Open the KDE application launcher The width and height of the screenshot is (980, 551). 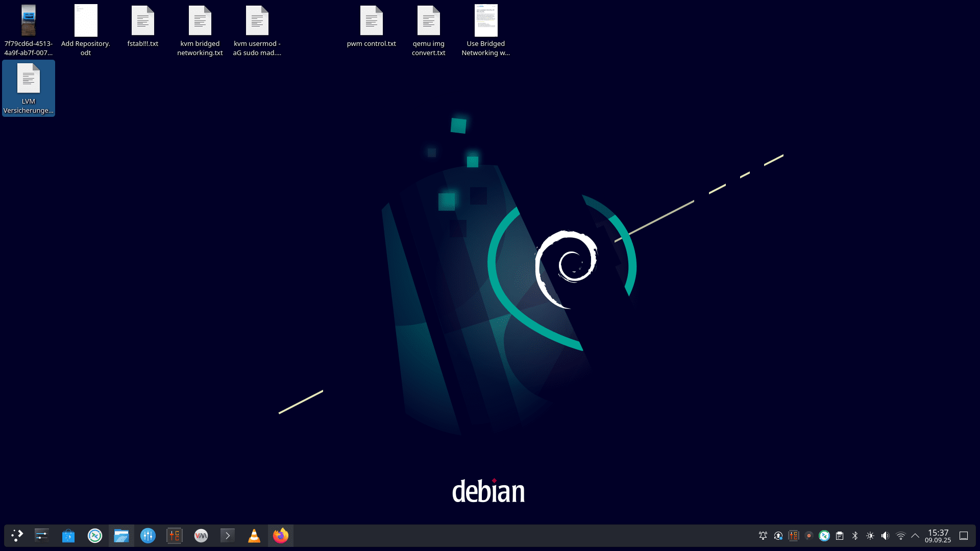(17, 536)
